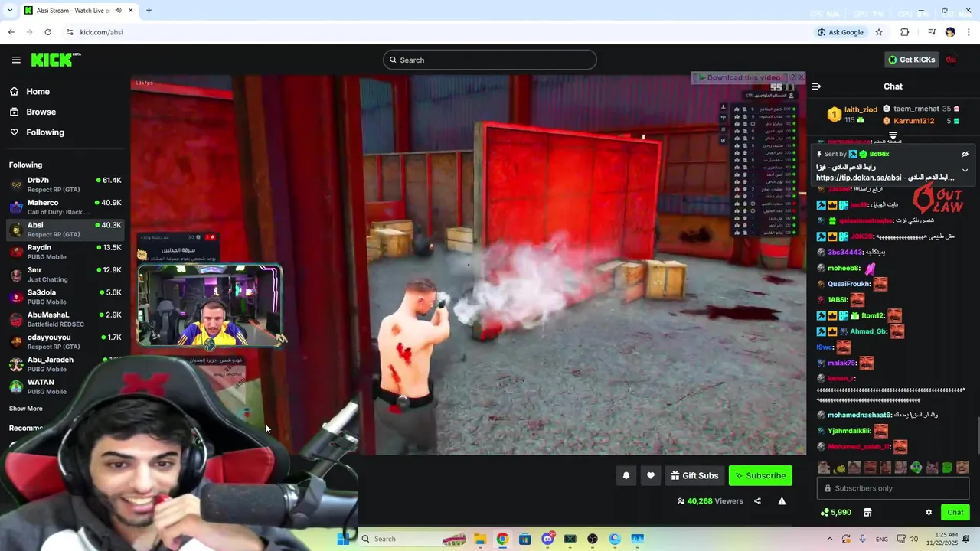Open the channel points shop icon
980x551 pixels.
coord(867,513)
